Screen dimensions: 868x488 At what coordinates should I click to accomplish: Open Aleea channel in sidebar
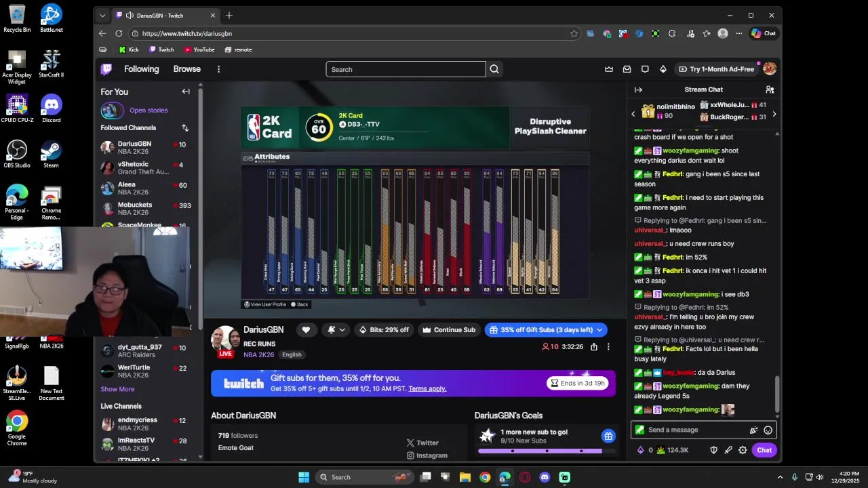tap(146, 188)
